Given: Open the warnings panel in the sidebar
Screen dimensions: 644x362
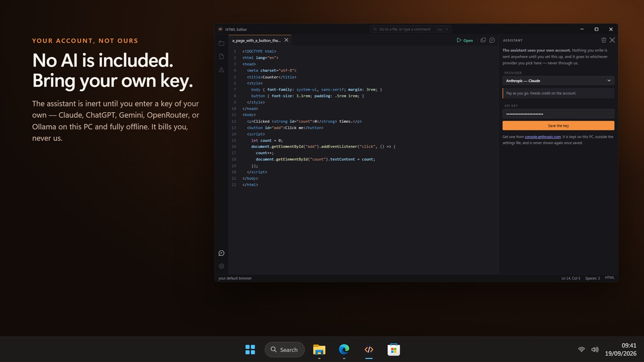Looking at the screenshot, I should (221, 69).
